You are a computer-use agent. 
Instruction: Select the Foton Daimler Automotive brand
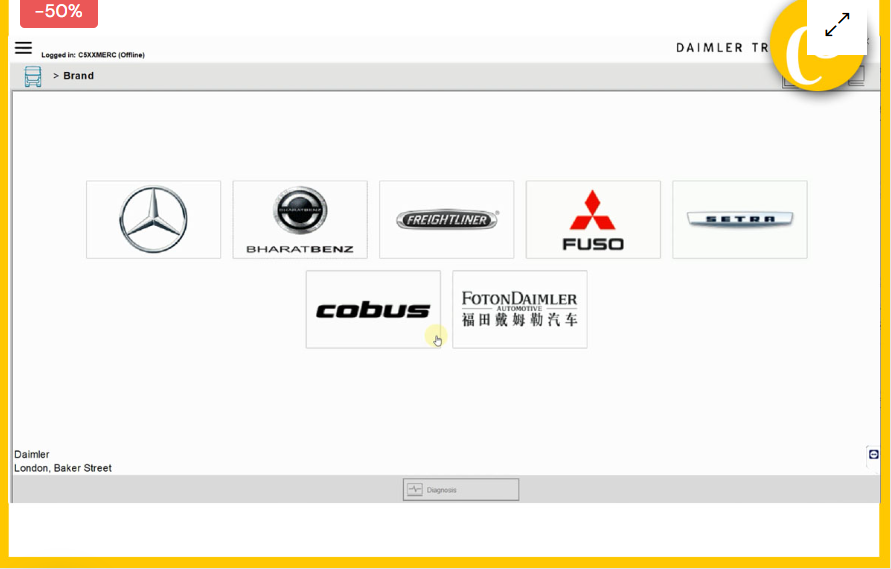[x=519, y=310]
